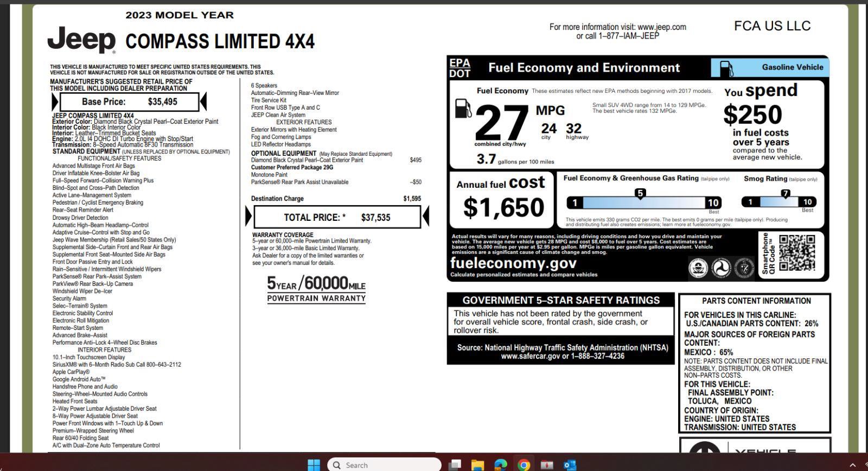Click the gas pump icon beside 27 MPG

click(x=463, y=109)
